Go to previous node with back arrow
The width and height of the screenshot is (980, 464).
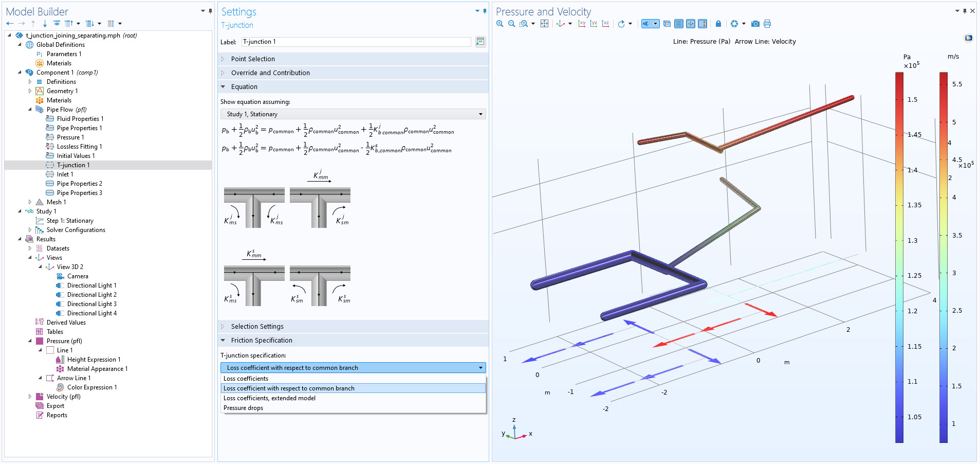coord(10,24)
